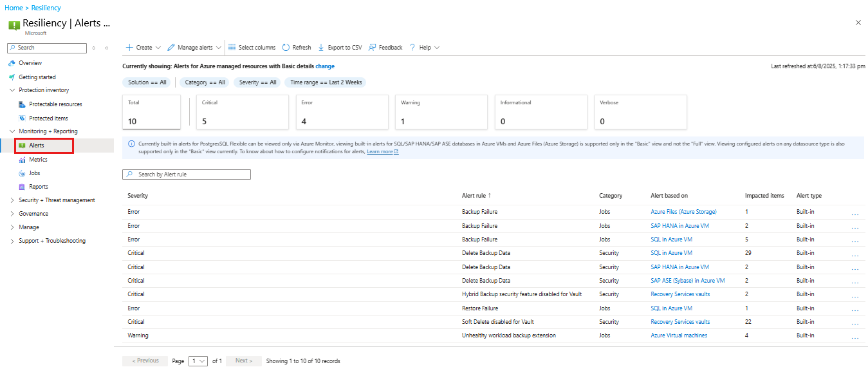Open Jobs in the sidebar

click(x=34, y=173)
